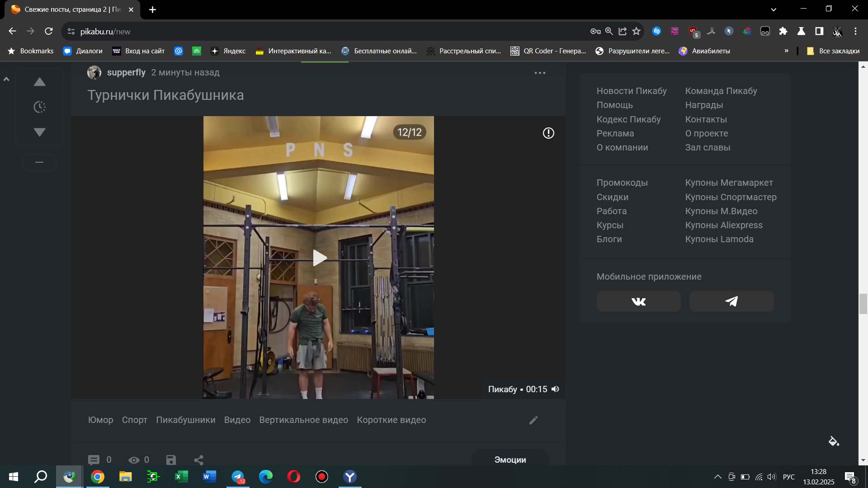
Task: Open Pikabu Telegram channel button
Action: (731, 301)
